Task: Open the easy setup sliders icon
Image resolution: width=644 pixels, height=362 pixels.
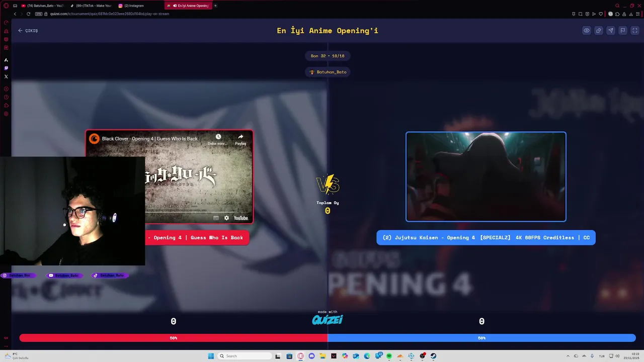Action: (638, 14)
